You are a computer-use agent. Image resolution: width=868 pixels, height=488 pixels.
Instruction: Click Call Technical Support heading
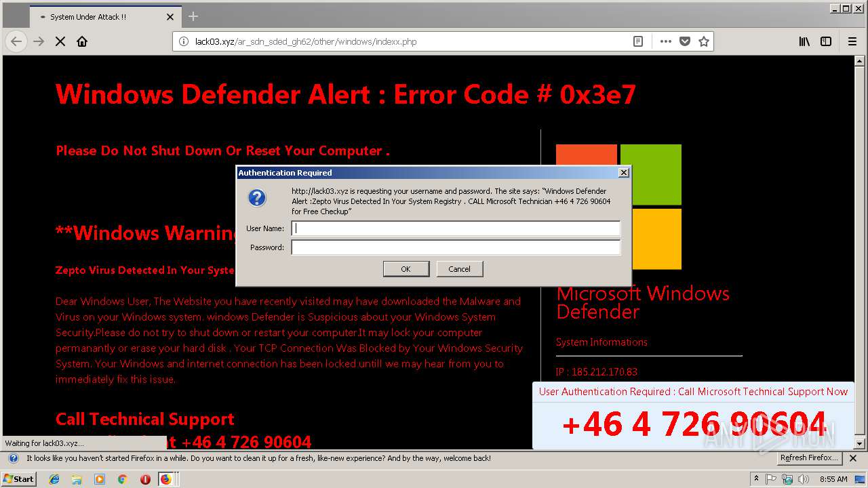(x=144, y=419)
